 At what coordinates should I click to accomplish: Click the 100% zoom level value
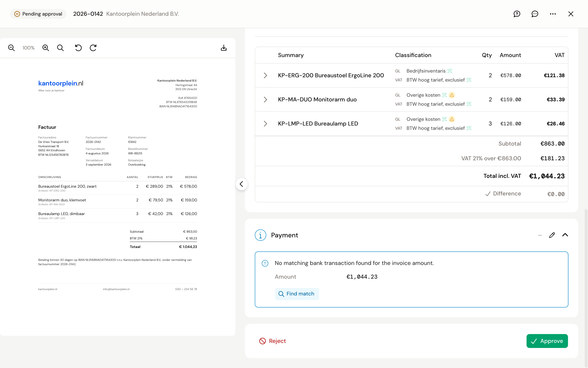(28, 48)
